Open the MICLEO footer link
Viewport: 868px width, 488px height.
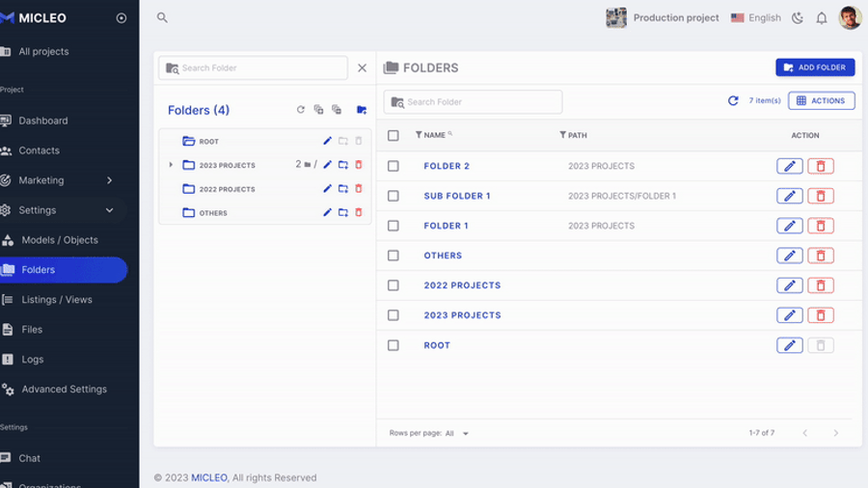(x=209, y=477)
